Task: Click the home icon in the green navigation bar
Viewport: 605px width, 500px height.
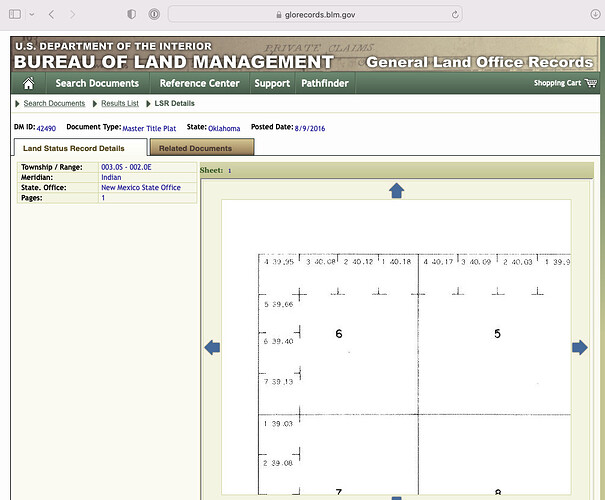Action: tap(28, 83)
